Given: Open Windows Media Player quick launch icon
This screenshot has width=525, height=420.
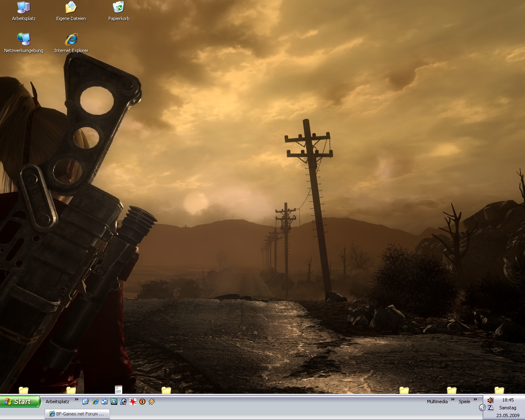Looking at the screenshot, I should pos(123,402).
